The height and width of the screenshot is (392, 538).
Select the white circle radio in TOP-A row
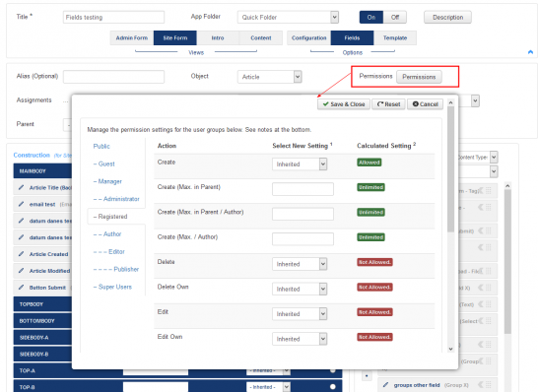coord(332,370)
